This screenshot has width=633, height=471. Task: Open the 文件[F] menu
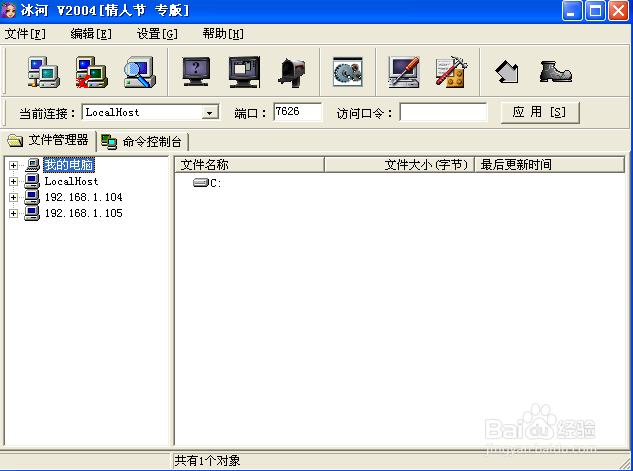(25, 34)
